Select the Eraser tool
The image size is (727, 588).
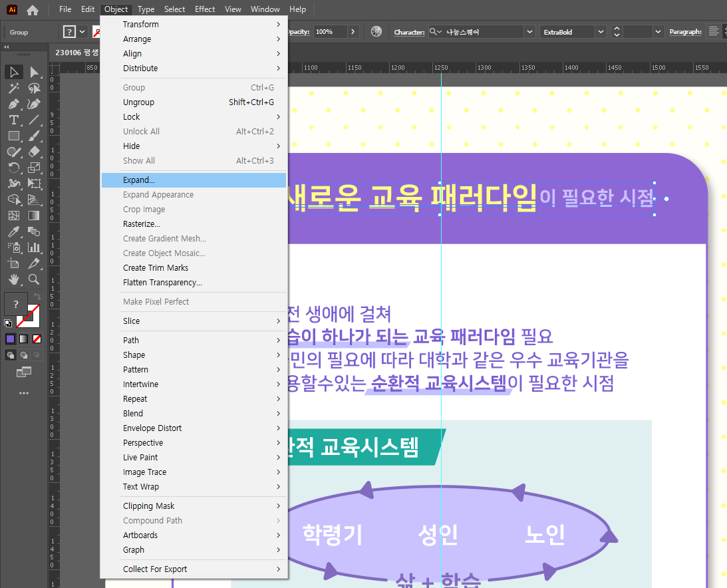pos(34,152)
